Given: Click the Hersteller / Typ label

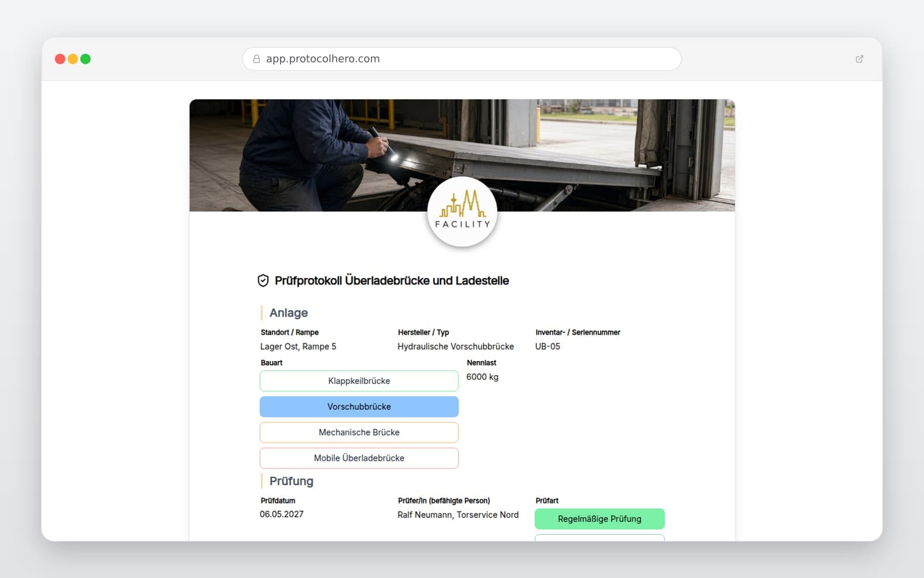Looking at the screenshot, I should pyautogui.click(x=423, y=332).
